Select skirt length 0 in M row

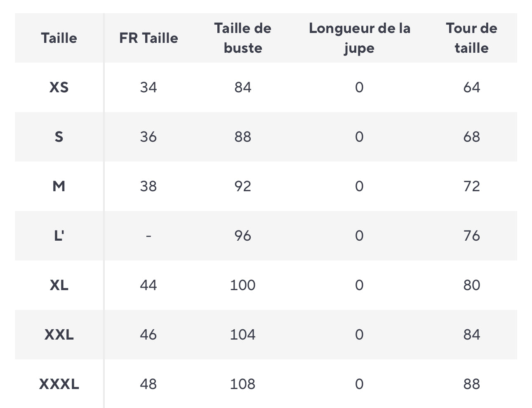359,186
